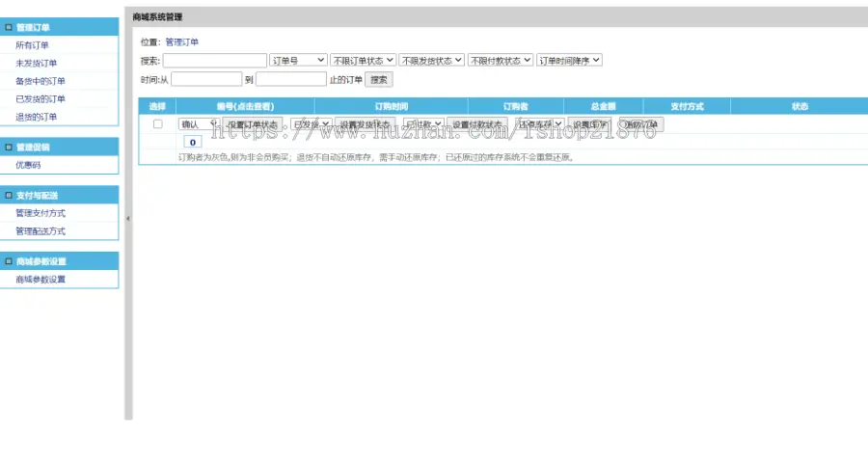This screenshot has height=459, width=868.
Task: Click the 管理促销 sidebar section header
Action: (x=59, y=148)
